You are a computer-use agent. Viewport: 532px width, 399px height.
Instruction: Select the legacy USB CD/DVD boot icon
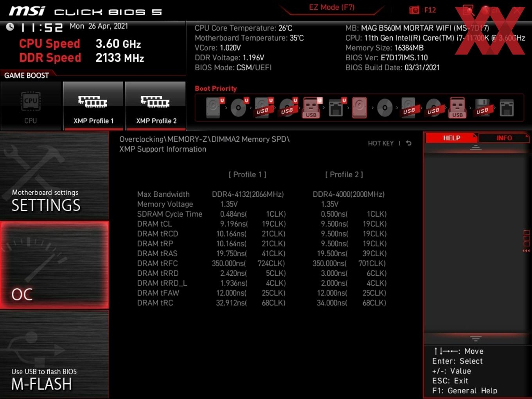pos(433,108)
